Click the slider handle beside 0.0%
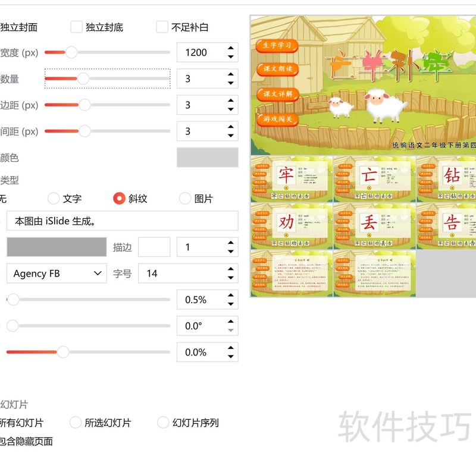 tap(63, 352)
